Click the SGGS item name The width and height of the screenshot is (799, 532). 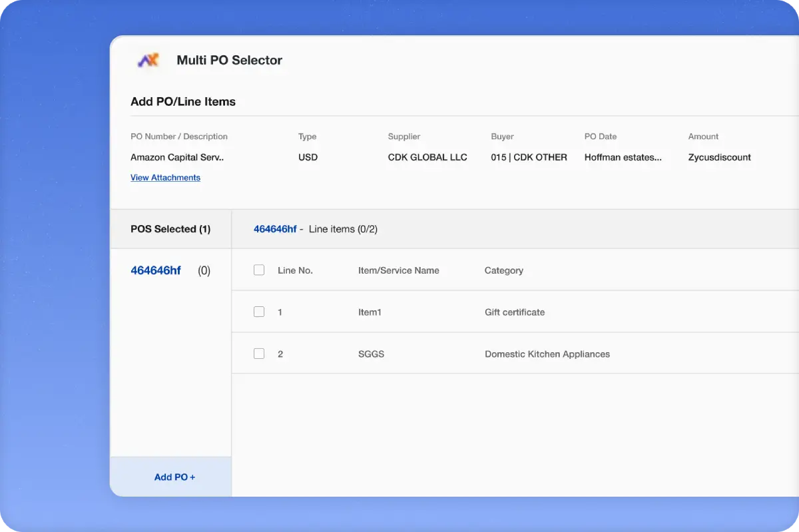[371, 354]
